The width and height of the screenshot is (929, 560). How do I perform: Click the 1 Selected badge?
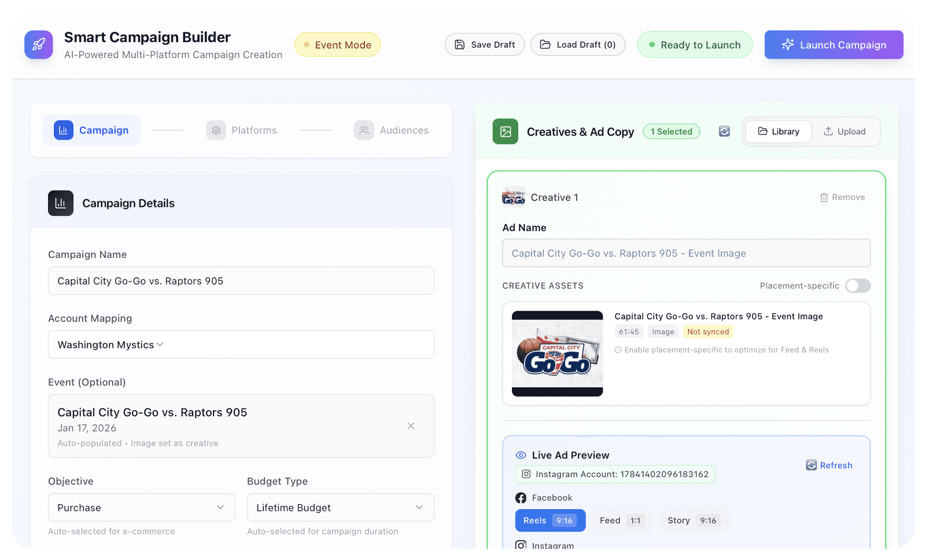(x=672, y=131)
